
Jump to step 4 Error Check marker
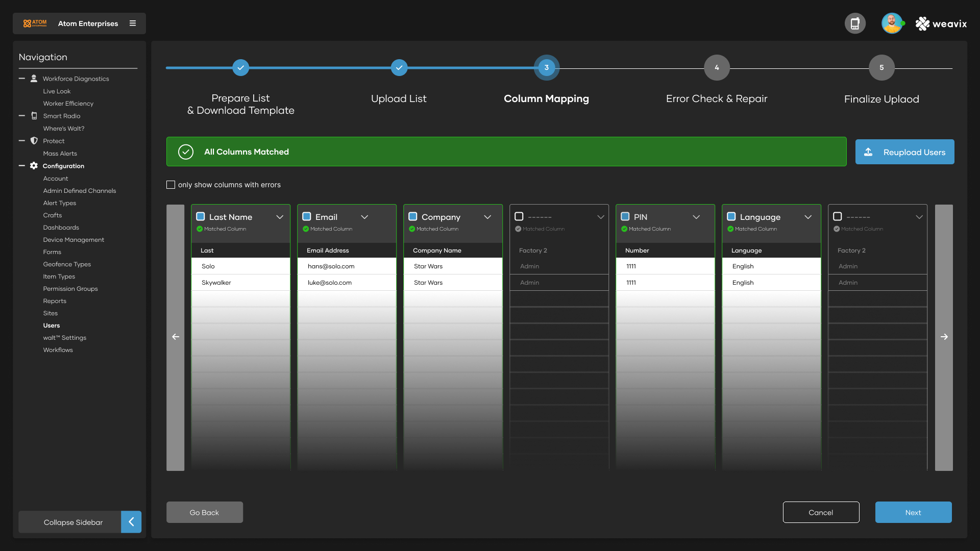717,67
